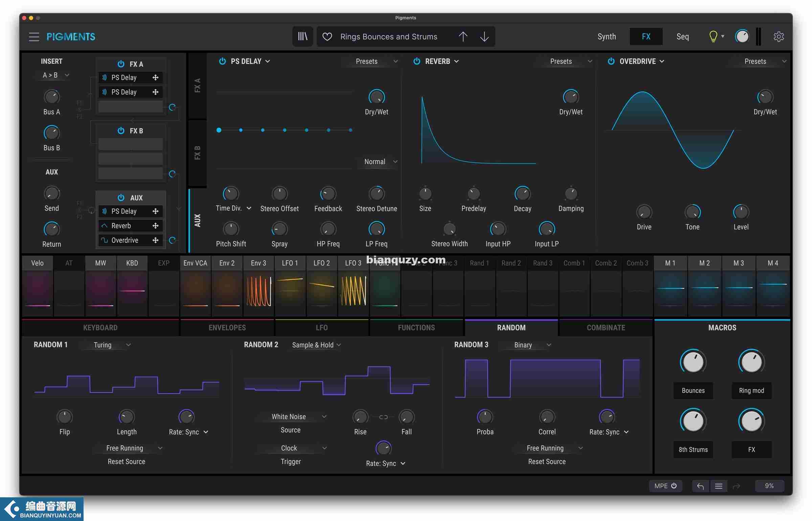
Task: Open the ENVELOPES modulation tab
Action: coord(227,328)
